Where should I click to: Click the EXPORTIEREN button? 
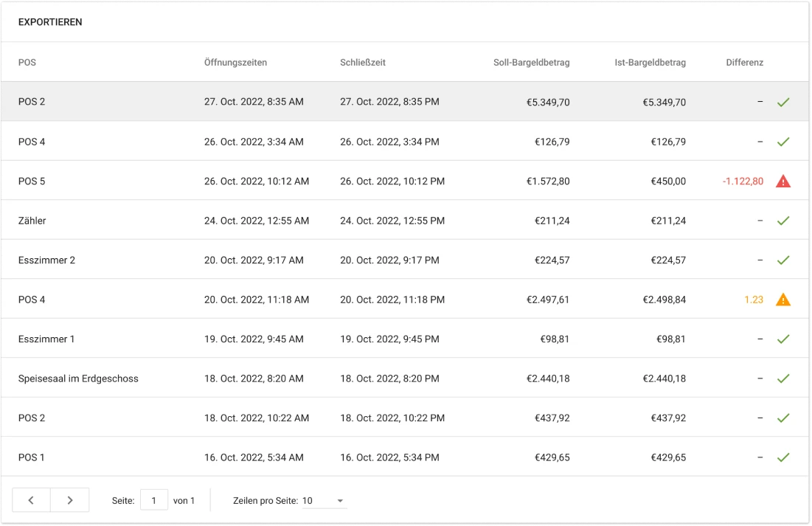(x=50, y=22)
